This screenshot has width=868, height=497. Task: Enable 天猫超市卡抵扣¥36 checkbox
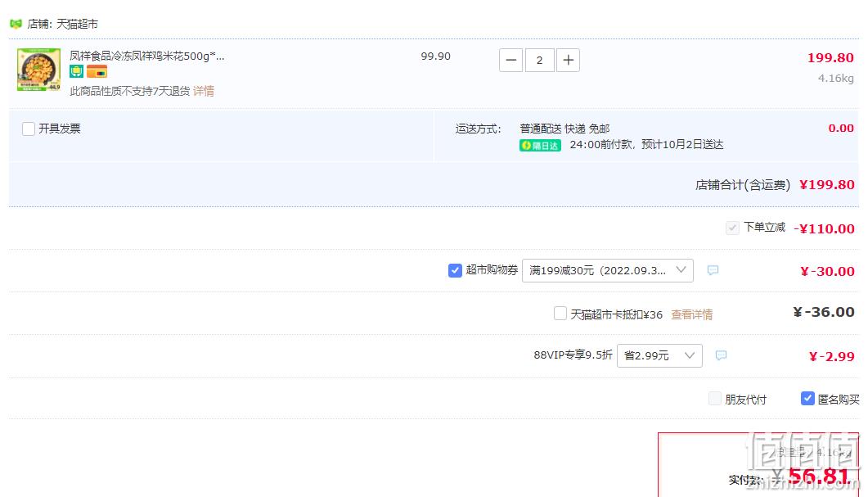(560, 314)
